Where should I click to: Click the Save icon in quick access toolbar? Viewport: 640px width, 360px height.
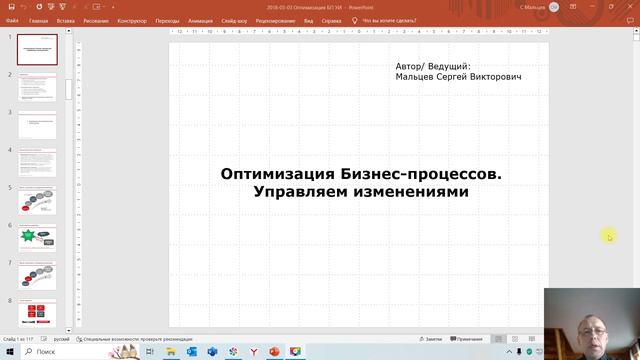[11, 7]
